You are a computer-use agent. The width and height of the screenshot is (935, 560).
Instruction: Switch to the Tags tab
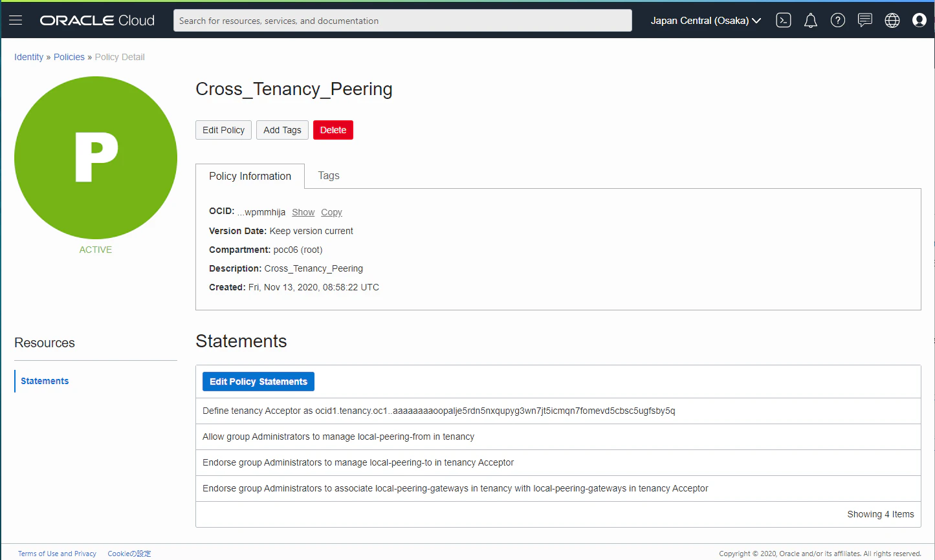pos(329,176)
